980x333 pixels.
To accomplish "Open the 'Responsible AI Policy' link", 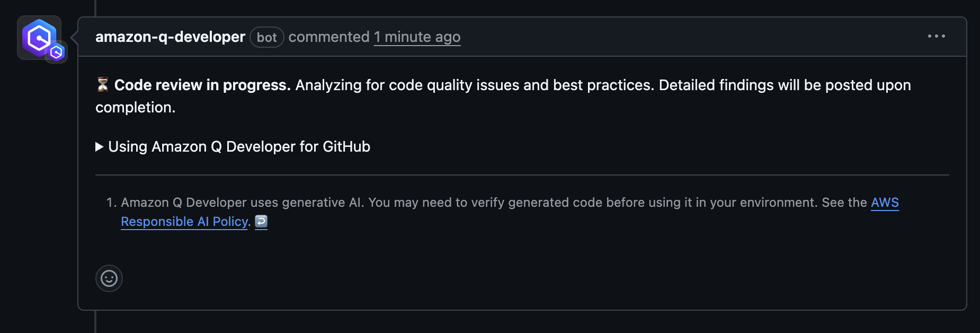I will (184, 222).
